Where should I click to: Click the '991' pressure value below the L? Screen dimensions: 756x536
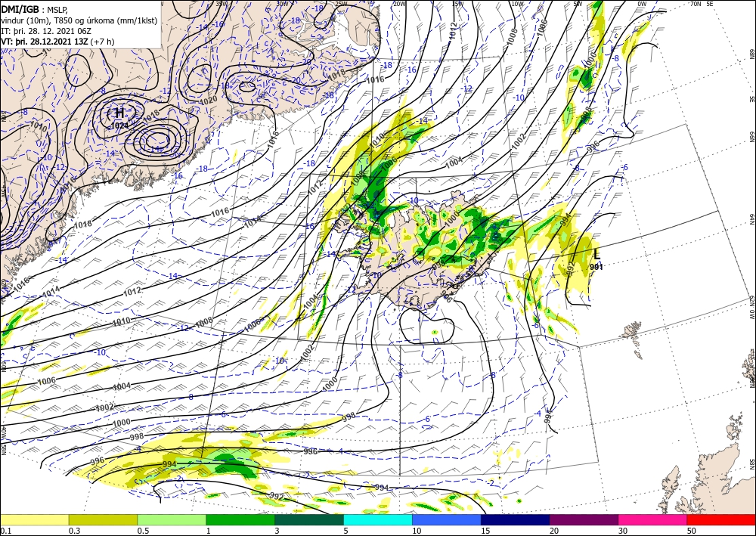point(596,267)
